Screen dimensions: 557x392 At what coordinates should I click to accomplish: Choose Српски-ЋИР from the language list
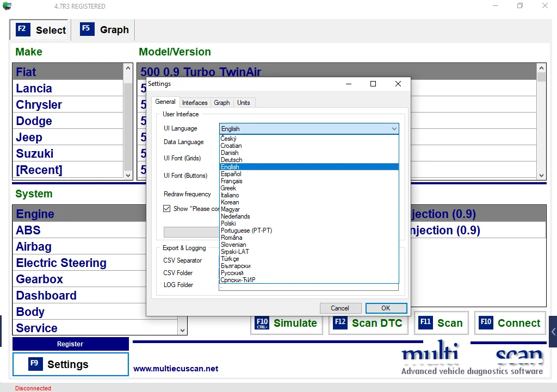(x=309, y=280)
